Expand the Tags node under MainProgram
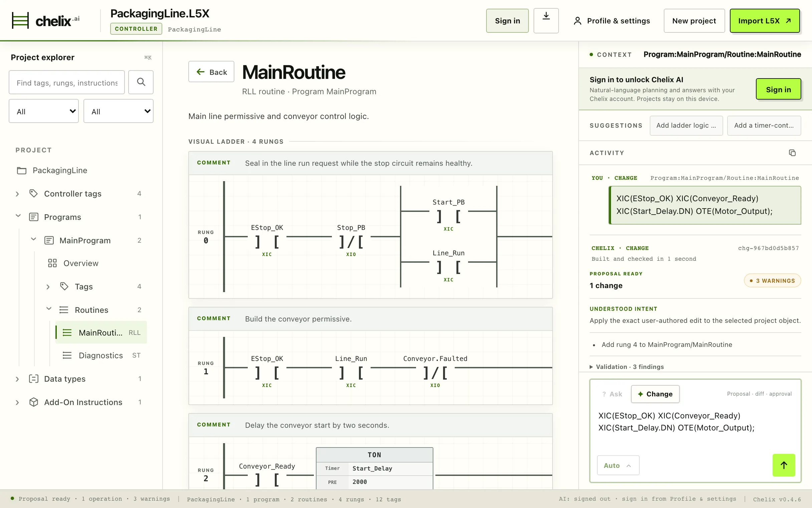 click(48, 287)
